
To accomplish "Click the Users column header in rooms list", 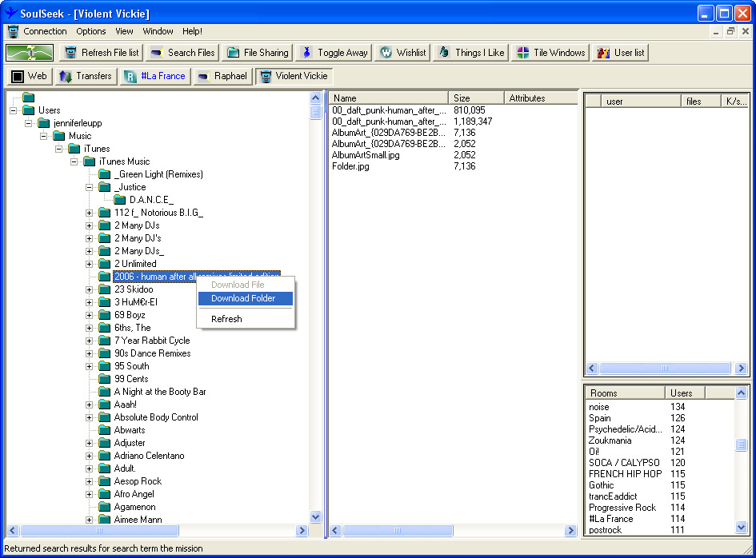I will [685, 393].
